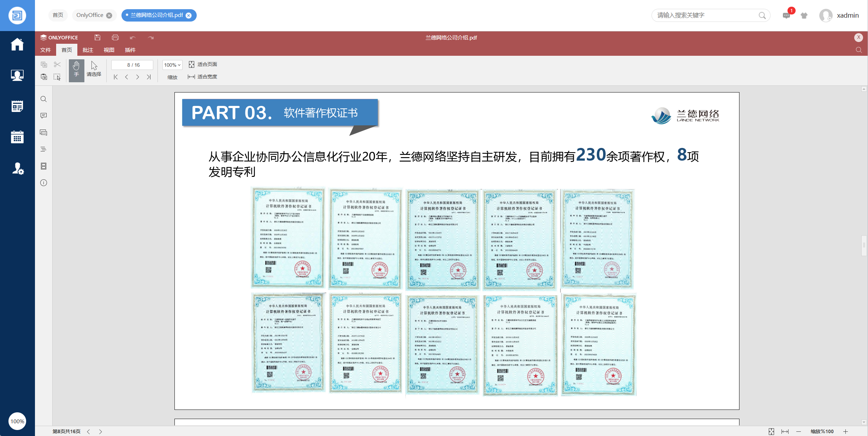Click zoom in plus button in status bar
868x436 pixels.
point(845,431)
